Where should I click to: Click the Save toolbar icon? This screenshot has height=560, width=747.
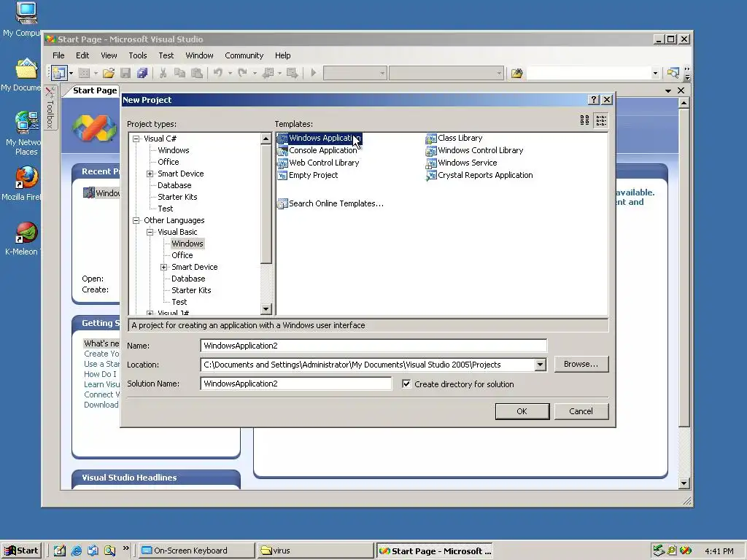click(125, 73)
